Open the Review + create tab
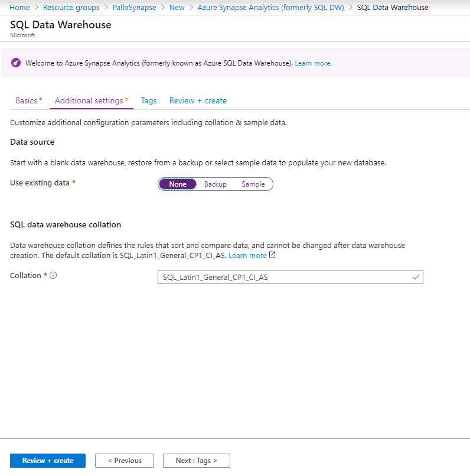 coord(198,100)
